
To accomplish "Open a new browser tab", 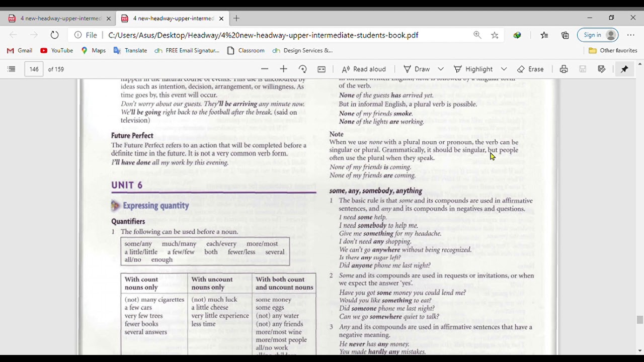I will pyautogui.click(x=236, y=19).
